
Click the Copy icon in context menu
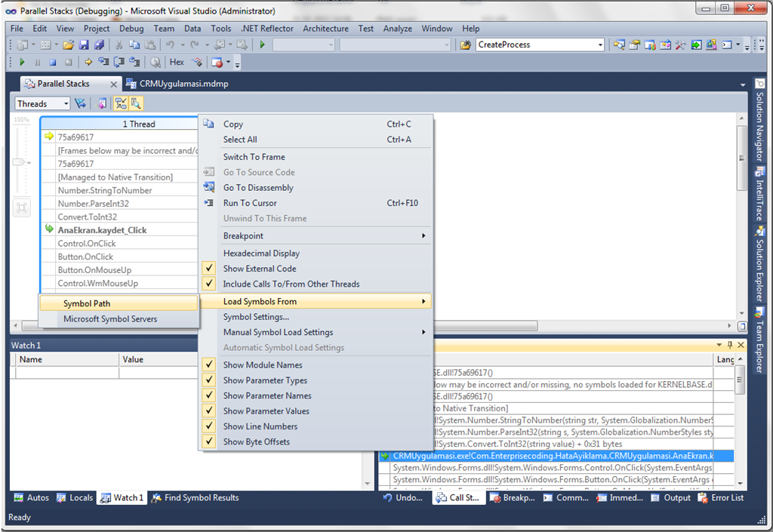coord(209,124)
